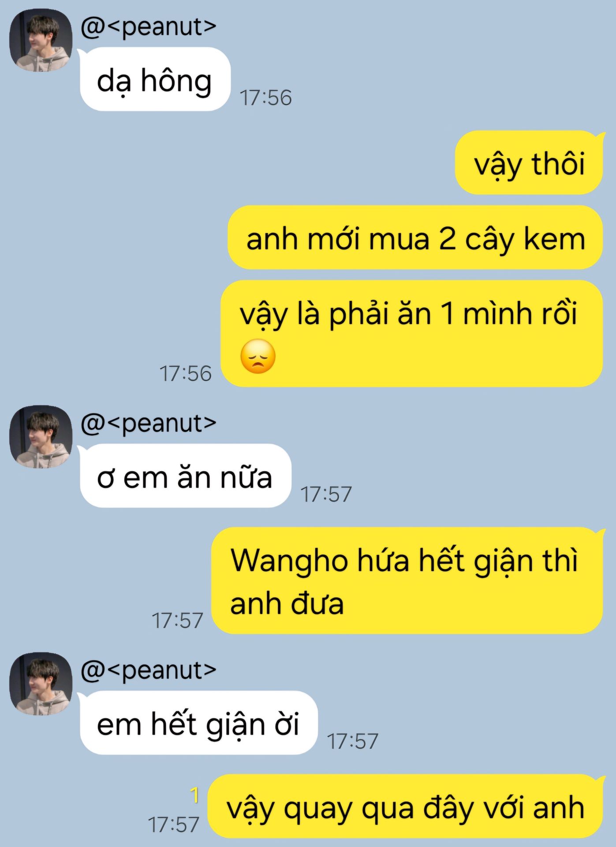The width and height of the screenshot is (616, 847).
Task: Select the 'ơ em ăn nữa' message bubble
Action: tap(185, 476)
